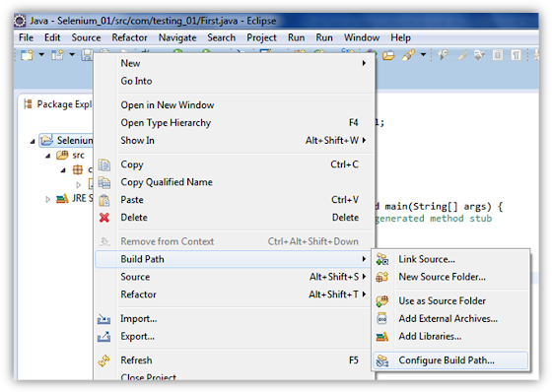Click the Save disk icon
This screenshot has height=392, width=552.
coord(88,55)
